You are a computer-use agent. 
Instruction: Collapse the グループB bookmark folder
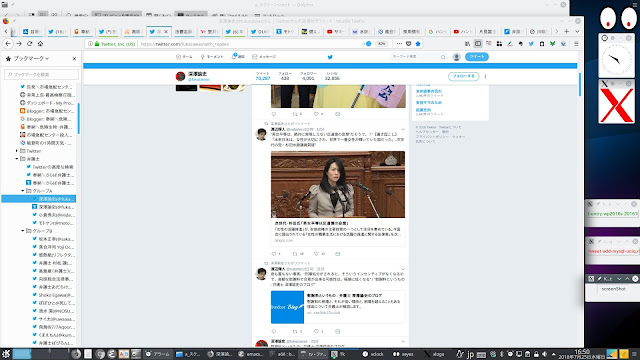tap(23, 231)
